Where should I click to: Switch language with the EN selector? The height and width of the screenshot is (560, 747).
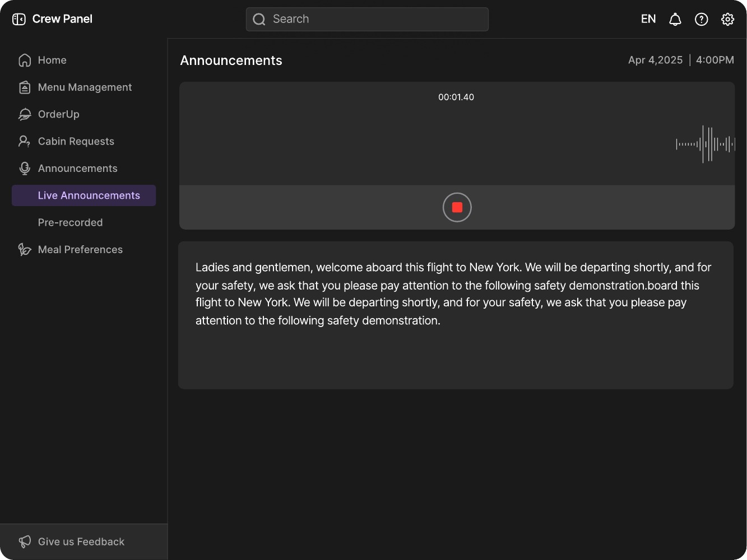(648, 19)
